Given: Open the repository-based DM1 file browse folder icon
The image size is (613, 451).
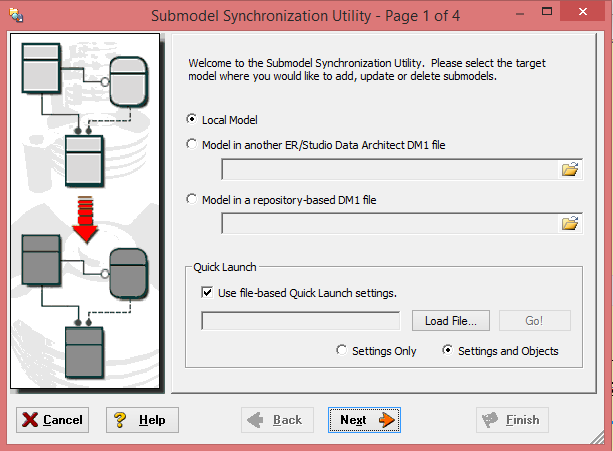Looking at the screenshot, I should pyautogui.click(x=570, y=224).
